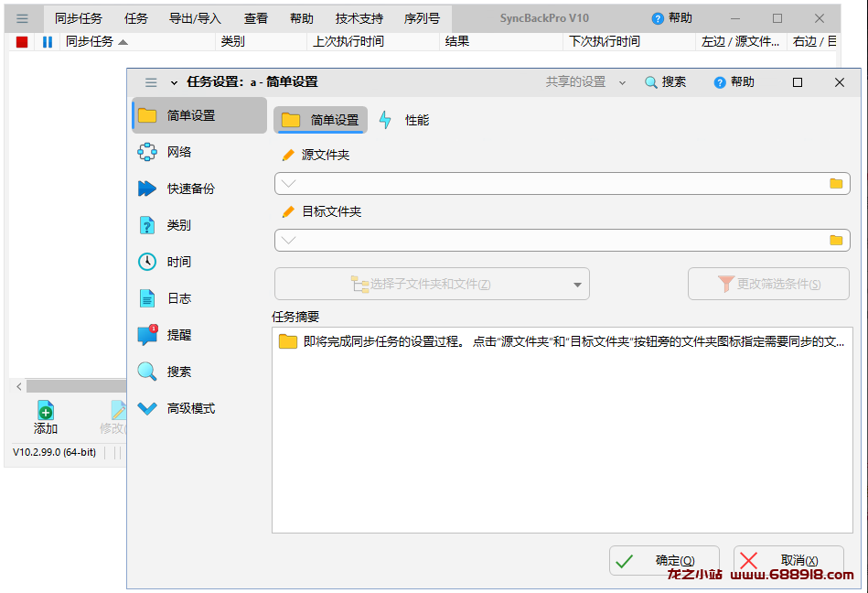Click left arrow of main window horizontal scrollbar
868x593 pixels.
tap(19, 386)
